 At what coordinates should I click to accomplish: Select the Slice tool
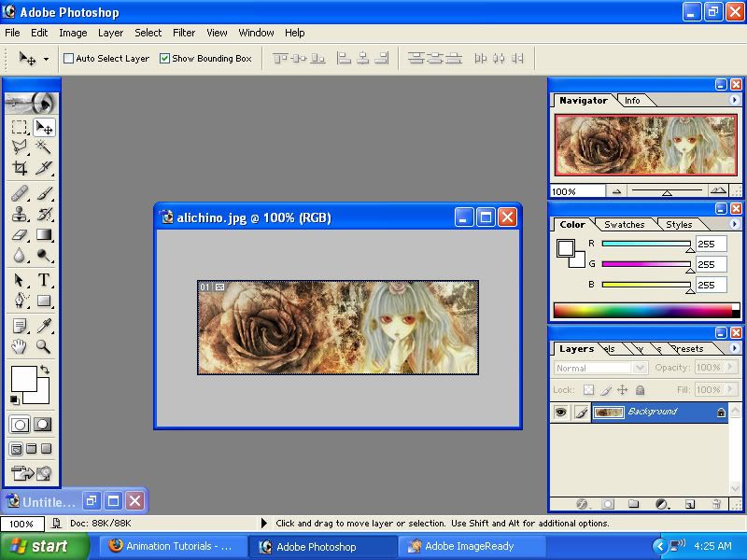pos(44,168)
